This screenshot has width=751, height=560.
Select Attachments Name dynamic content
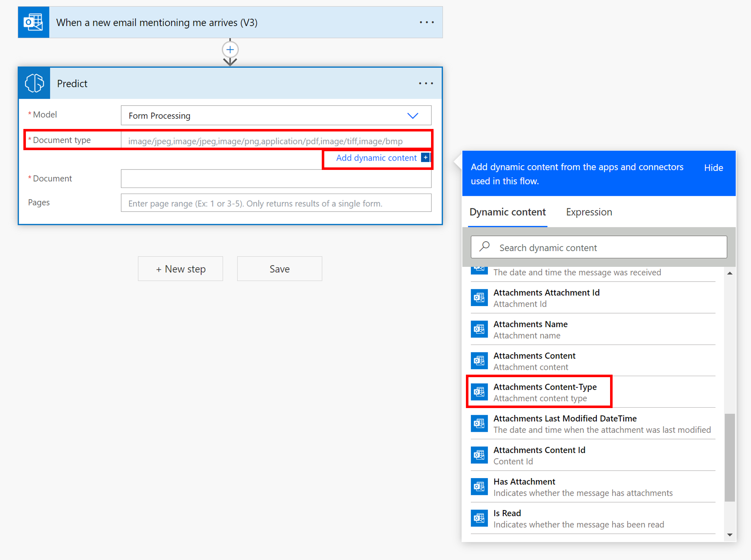tap(593, 329)
